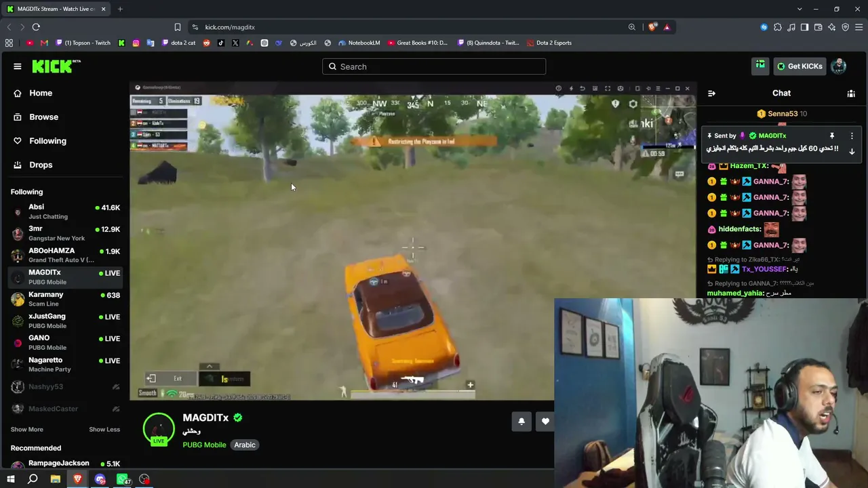Open the Brave Rewards triangle icon
Image resolution: width=868 pixels, height=488 pixels.
[667, 27]
